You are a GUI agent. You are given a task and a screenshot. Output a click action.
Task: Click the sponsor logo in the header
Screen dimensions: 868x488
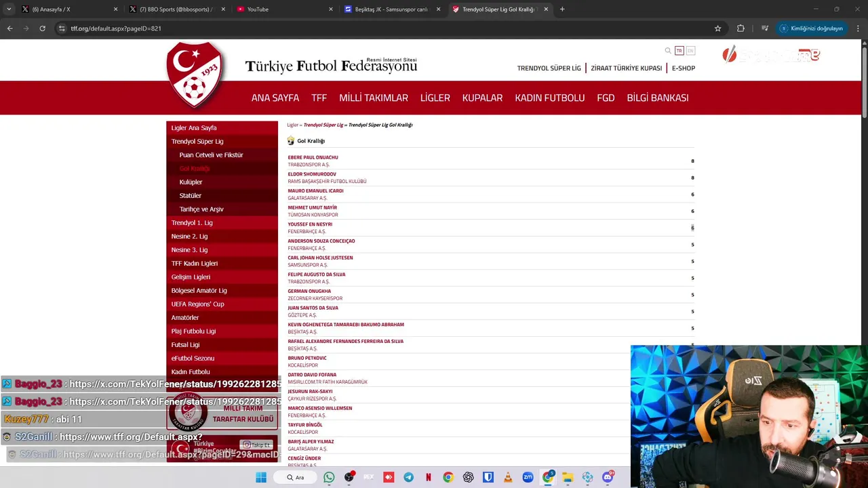tap(771, 55)
